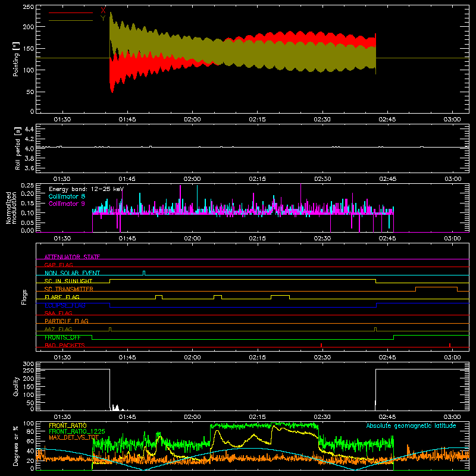Screen dimensions: 476x476
Task: Click the 50 tick on Pointing axis
Action: [x=30, y=92]
